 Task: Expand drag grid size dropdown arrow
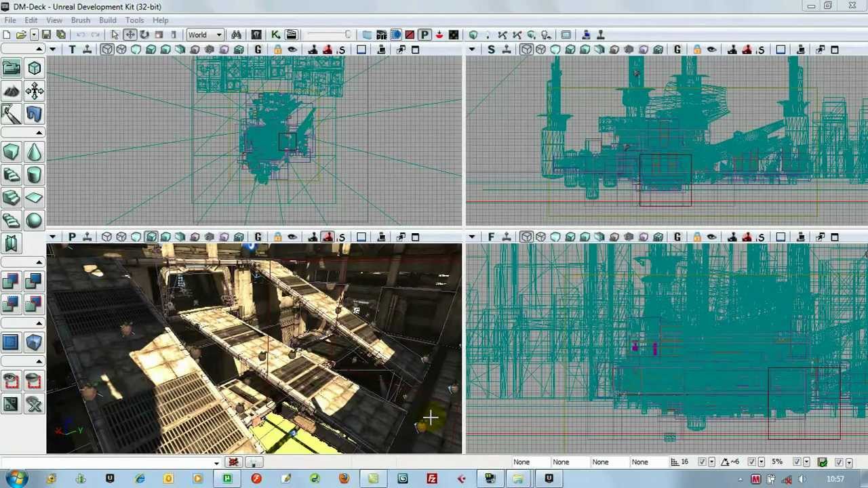711,462
